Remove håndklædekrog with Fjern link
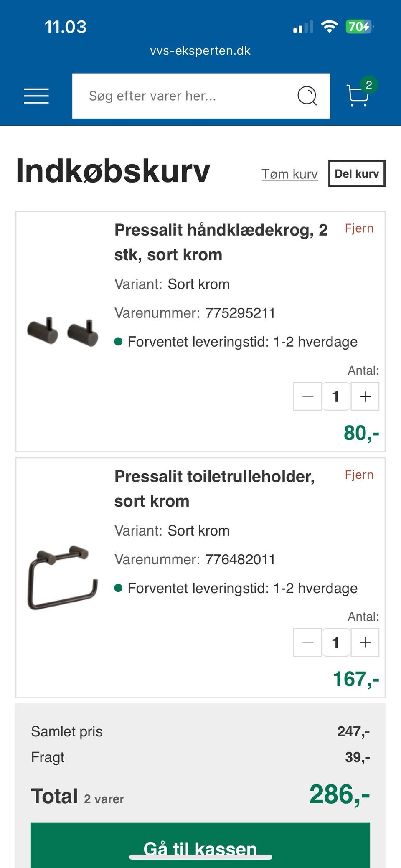 [x=359, y=228]
